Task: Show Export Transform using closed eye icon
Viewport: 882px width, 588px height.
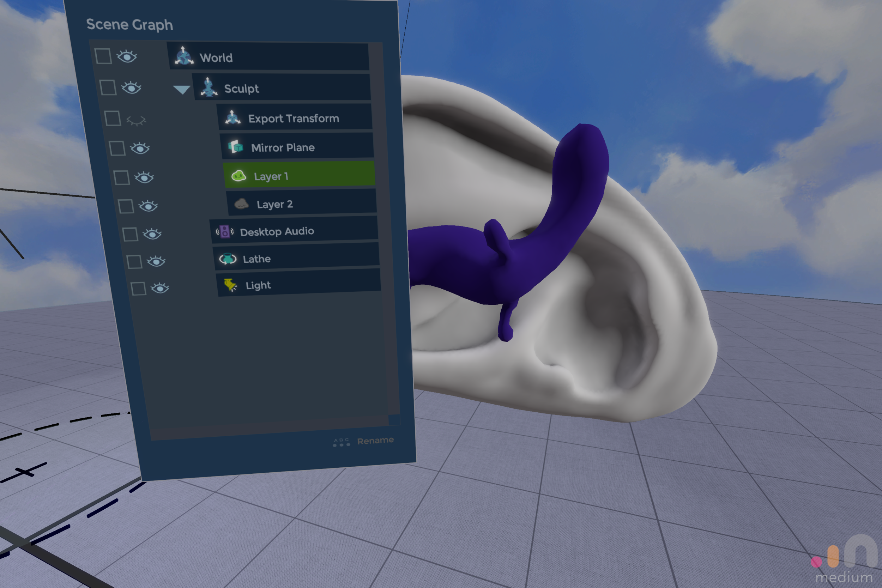Action: [x=136, y=121]
